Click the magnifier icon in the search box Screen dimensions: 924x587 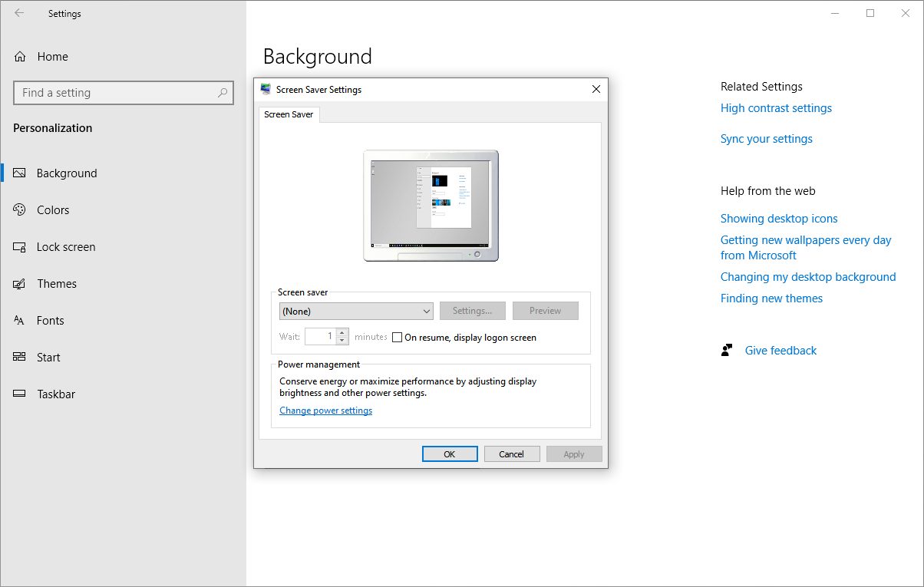(x=223, y=92)
